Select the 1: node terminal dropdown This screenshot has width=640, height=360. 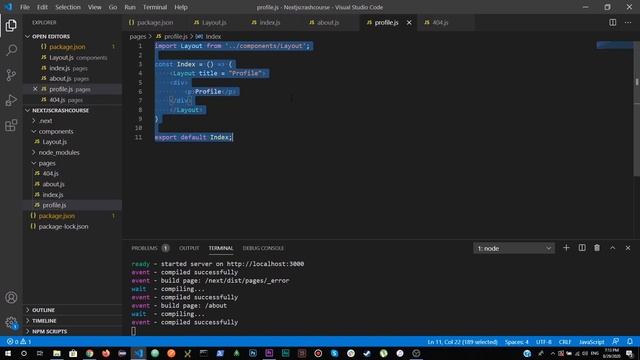click(514, 248)
